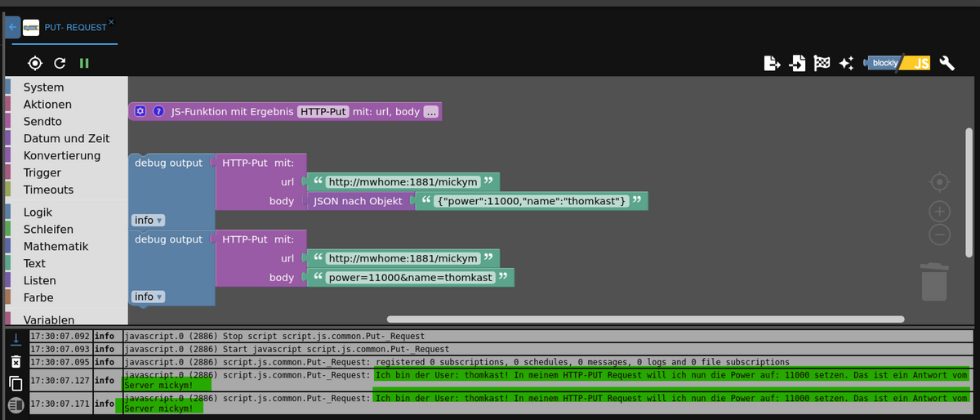Click the gear icon on JS-Funktion block
The image size is (980, 420).
click(140, 111)
